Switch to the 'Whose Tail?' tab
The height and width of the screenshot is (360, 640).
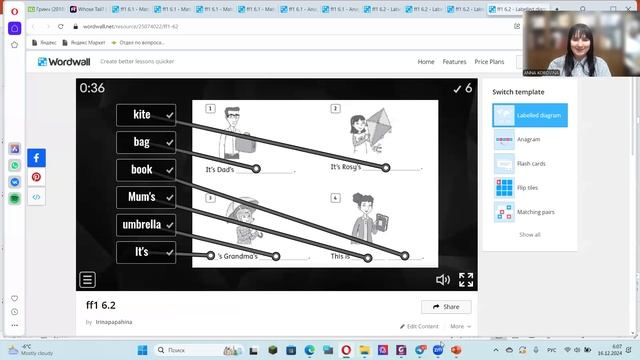88,9
